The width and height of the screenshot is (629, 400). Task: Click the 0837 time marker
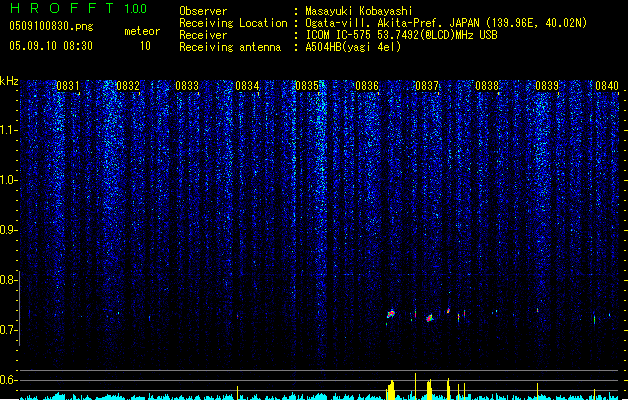coord(427,86)
